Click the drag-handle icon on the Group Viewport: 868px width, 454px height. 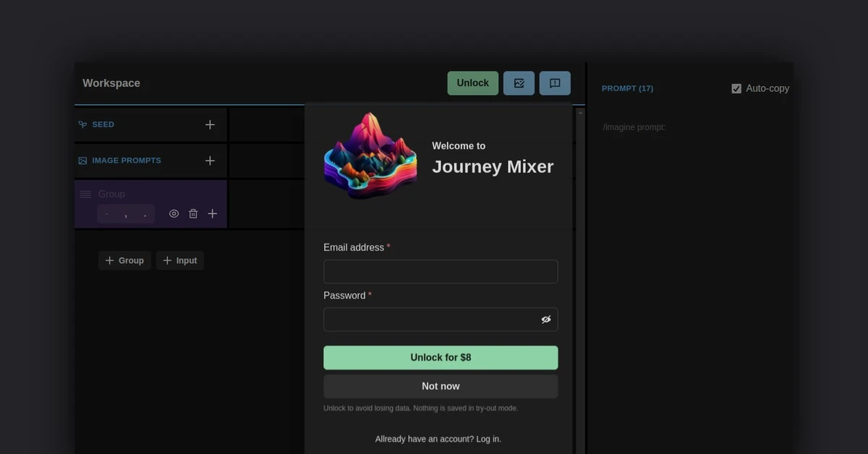pos(85,194)
